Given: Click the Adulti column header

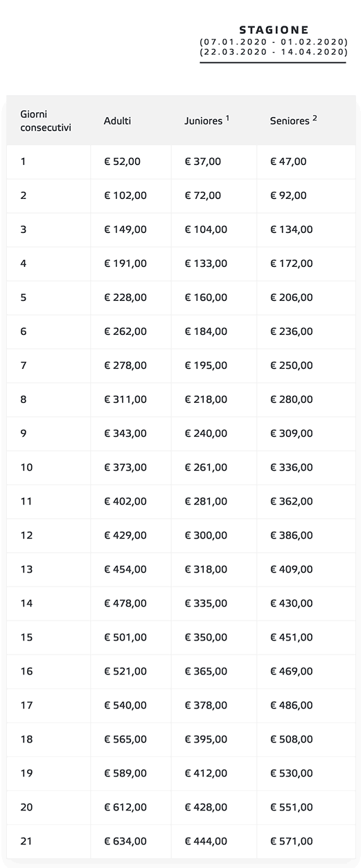Looking at the screenshot, I should click(x=117, y=121).
